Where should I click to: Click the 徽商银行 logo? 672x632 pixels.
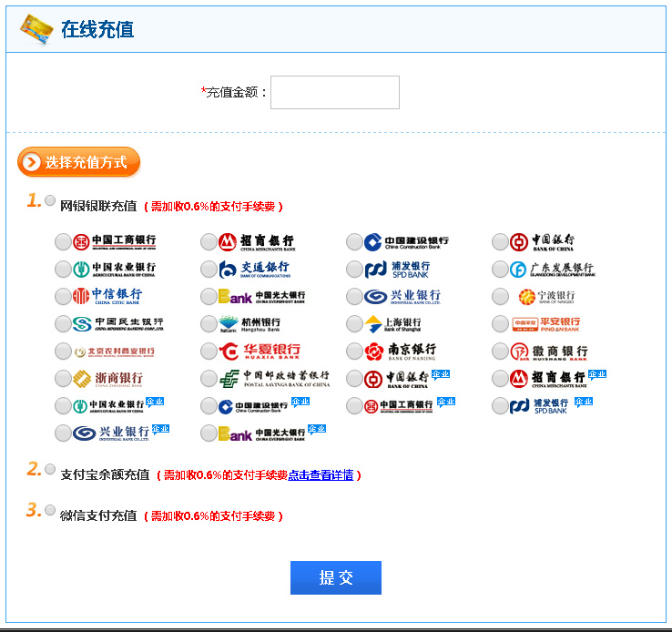[549, 352]
